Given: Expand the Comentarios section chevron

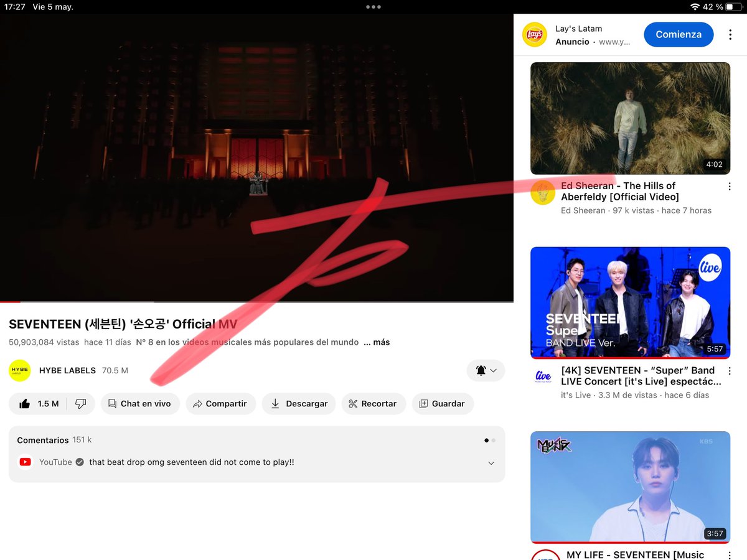Looking at the screenshot, I should pos(491,463).
